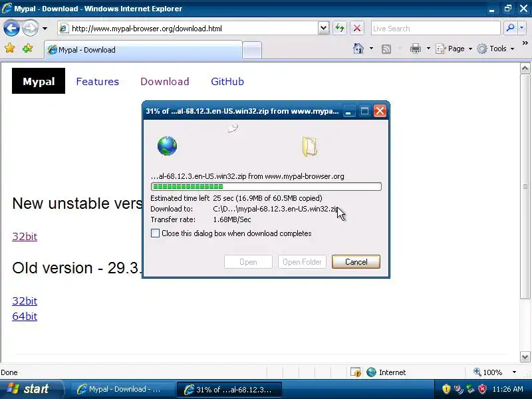Restore down the Internet Explorer window

[x=508, y=9]
